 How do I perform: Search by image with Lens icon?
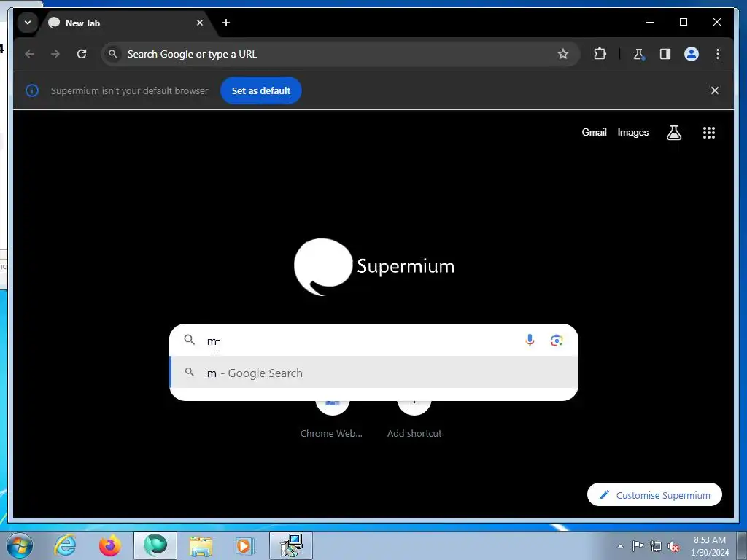557,340
